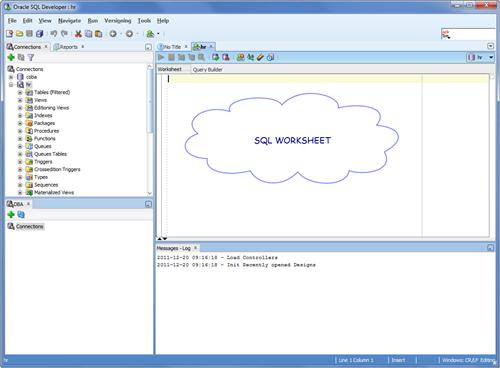Open the editor tab list dropdown
This screenshot has height=368, width=500.
(490, 46)
